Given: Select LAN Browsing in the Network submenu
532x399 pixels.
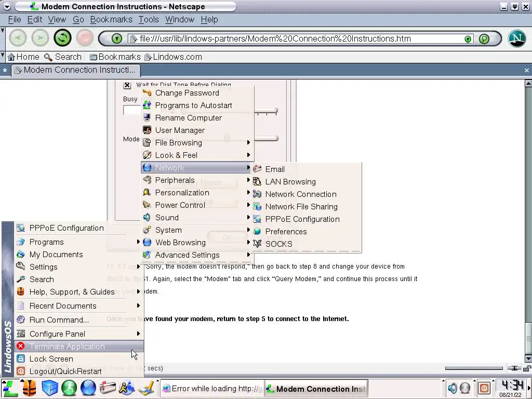Looking at the screenshot, I should tap(307, 182).
